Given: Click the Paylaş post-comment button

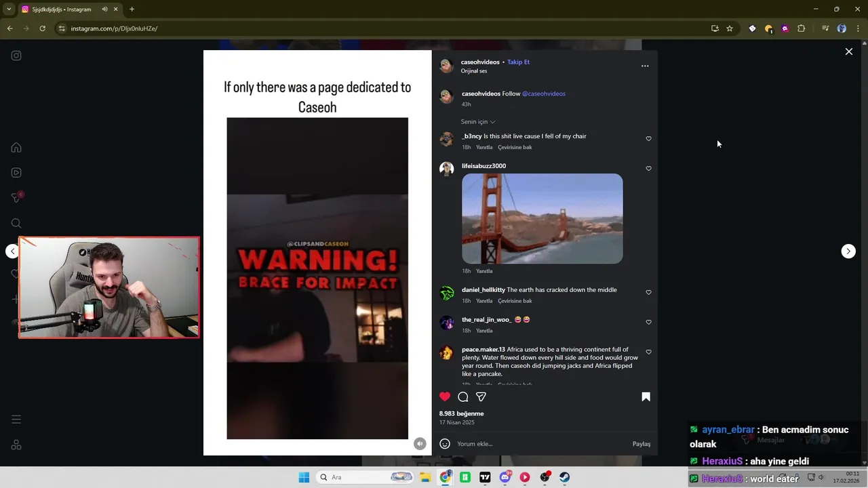Looking at the screenshot, I should 642,444.
